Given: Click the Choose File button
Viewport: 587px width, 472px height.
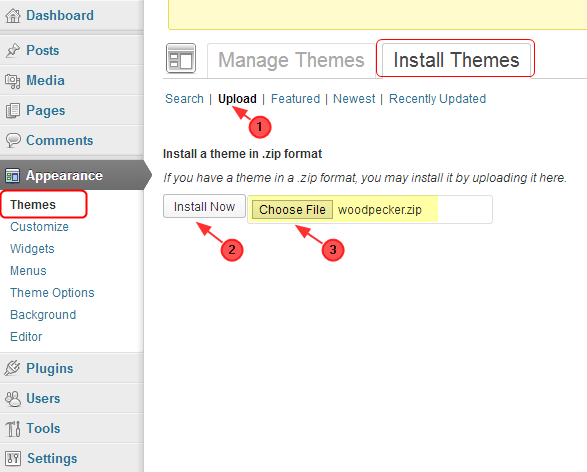Looking at the screenshot, I should (292, 210).
